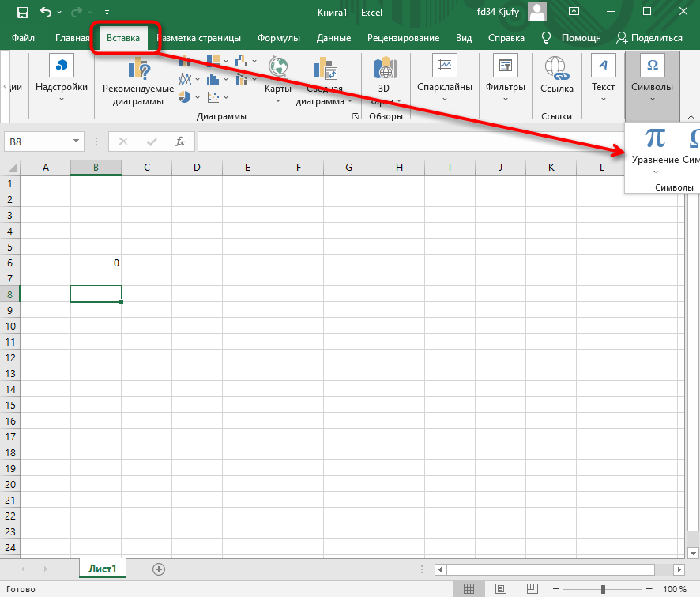Click the Undo arrow in the title bar
The image size is (700, 597).
click(47, 12)
